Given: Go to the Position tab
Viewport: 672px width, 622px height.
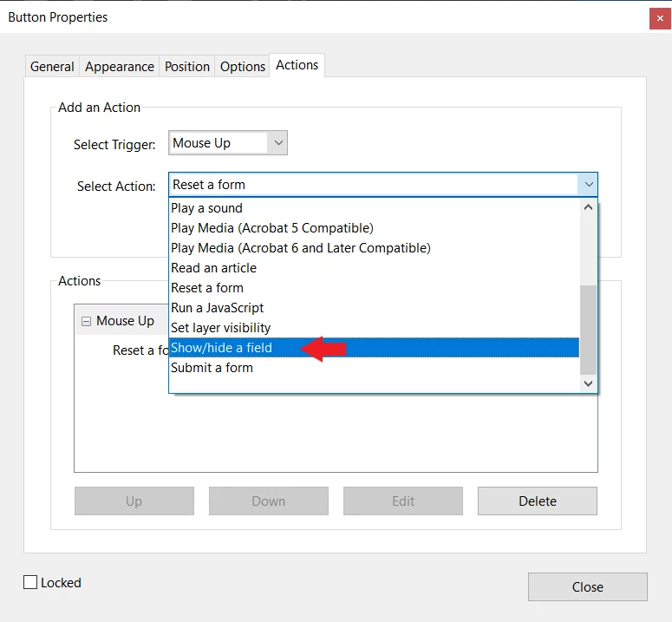Looking at the screenshot, I should point(186,67).
